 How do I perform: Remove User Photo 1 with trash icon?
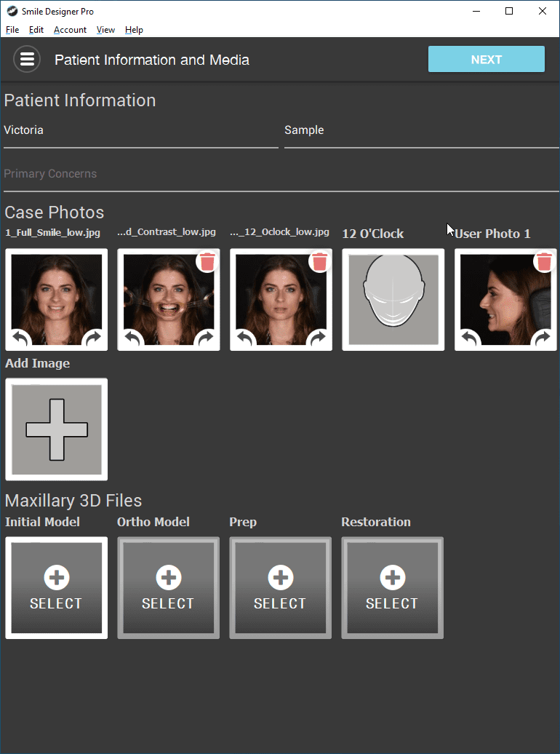[544, 261]
